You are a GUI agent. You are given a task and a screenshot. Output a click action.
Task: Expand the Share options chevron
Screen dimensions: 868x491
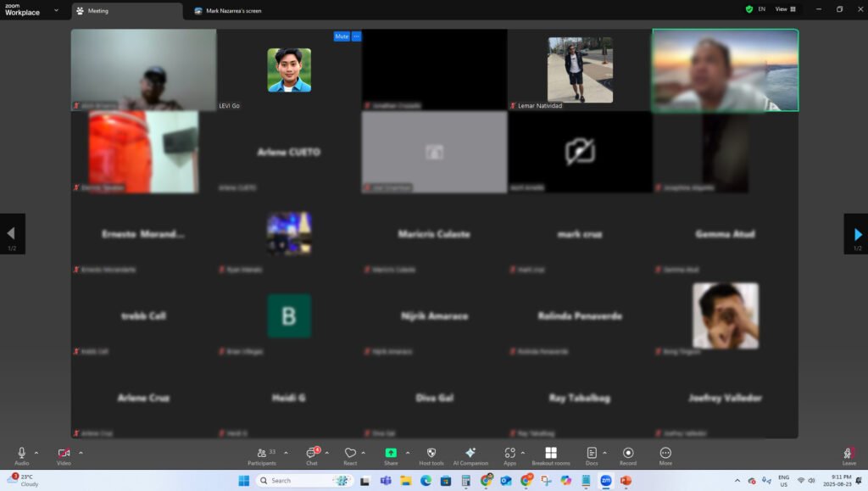tap(408, 453)
